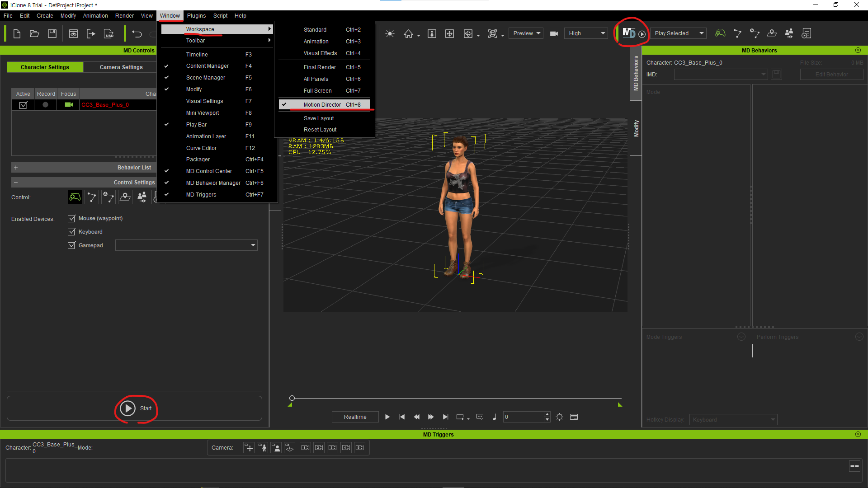Toggle the Mouse (waypoint) checkbox
The image size is (868, 488).
pos(71,218)
